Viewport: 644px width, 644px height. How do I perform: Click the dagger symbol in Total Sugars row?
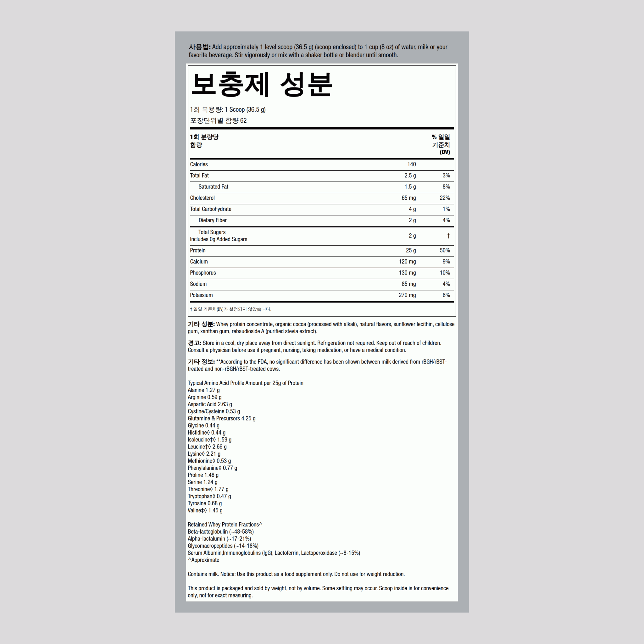point(448,236)
